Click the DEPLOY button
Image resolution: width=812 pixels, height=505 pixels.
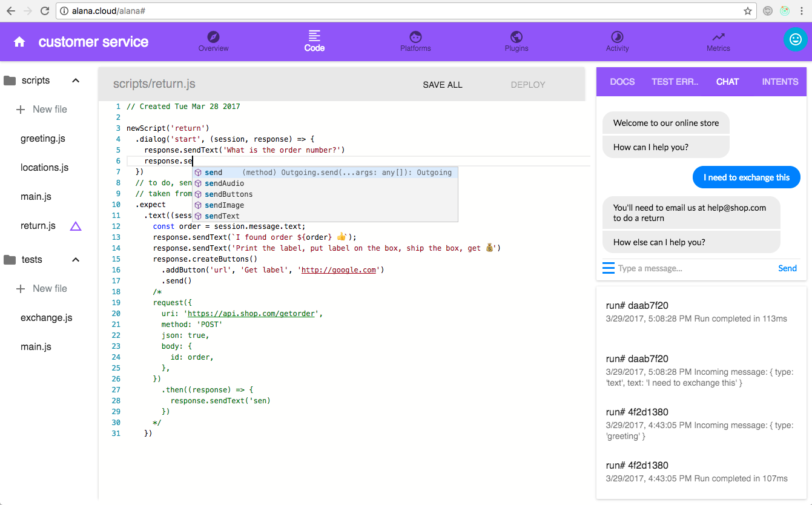tap(528, 85)
